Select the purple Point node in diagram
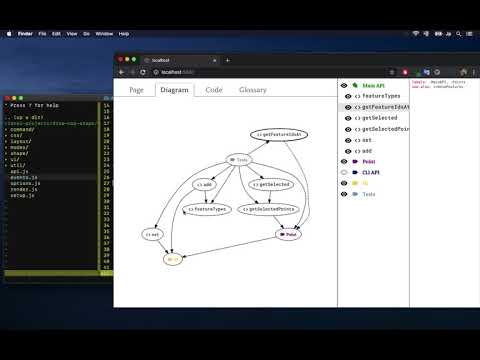The height and width of the screenshot is (360, 480). tap(288, 234)
